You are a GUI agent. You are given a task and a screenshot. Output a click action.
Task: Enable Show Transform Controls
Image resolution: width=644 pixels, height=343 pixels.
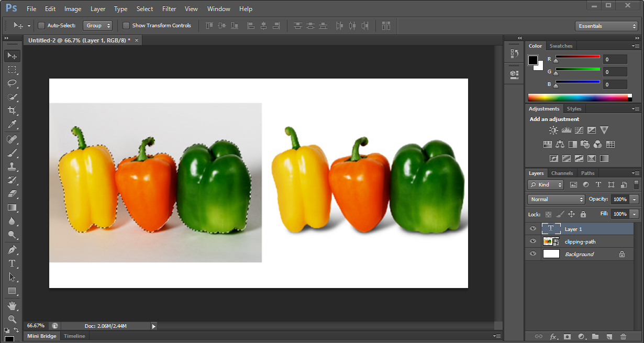(x=126, y=25)
